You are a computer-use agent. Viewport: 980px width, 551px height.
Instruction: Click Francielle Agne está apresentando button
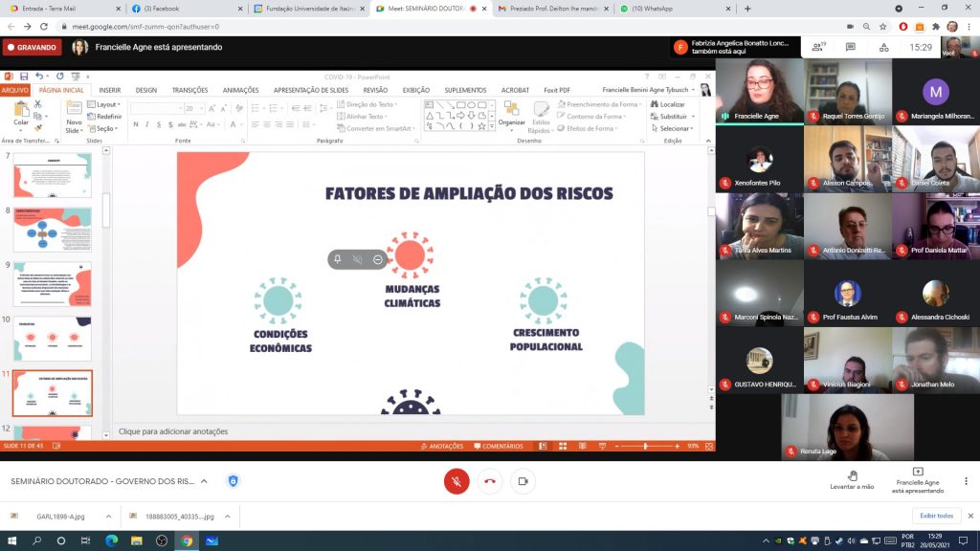click(918, 480)
